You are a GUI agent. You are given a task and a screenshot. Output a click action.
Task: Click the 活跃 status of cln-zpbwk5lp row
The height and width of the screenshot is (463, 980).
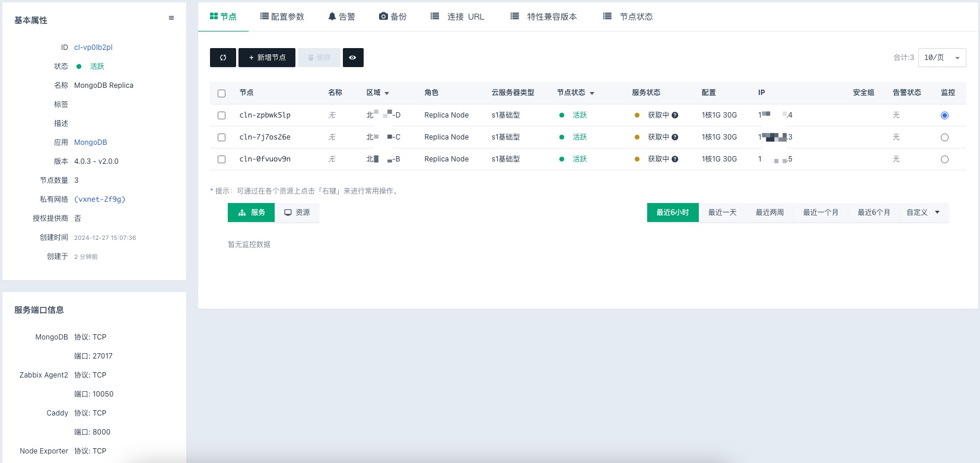point(580,115)
